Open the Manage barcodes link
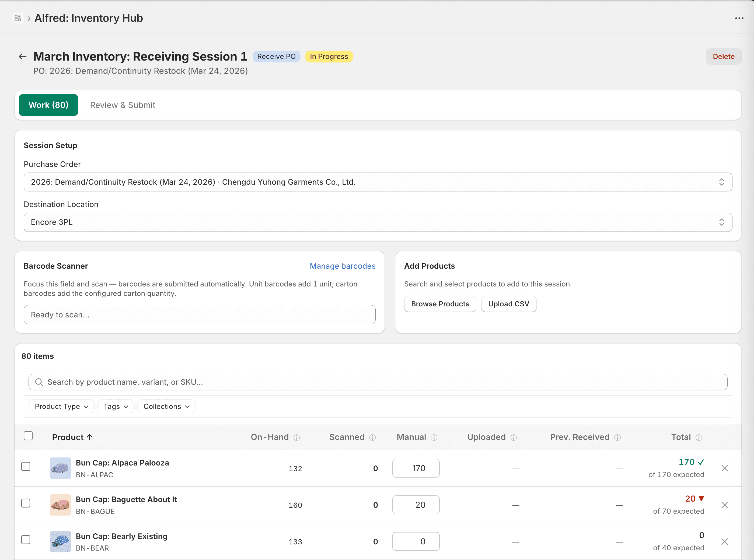The image size is (754, 560). [x=343, y=266]
